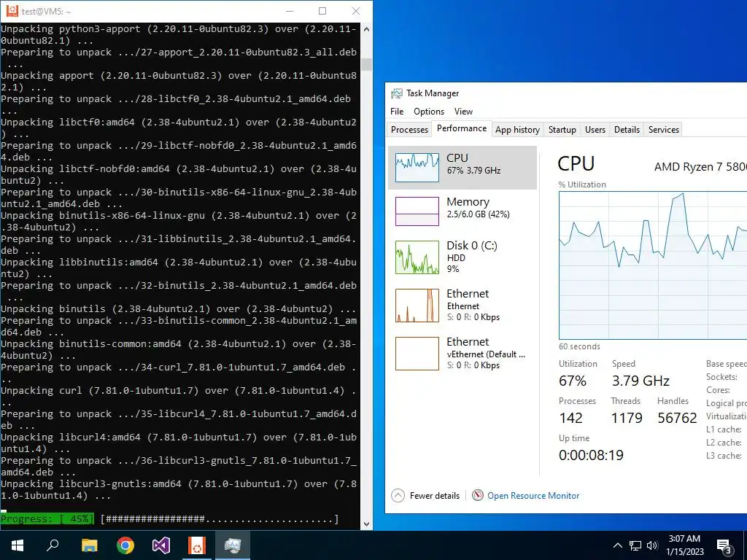This screenshot has height=560, width=747.
Task: Open the Options menu in Task Manager
Action: pyautogui.click(x=429, y=112)
